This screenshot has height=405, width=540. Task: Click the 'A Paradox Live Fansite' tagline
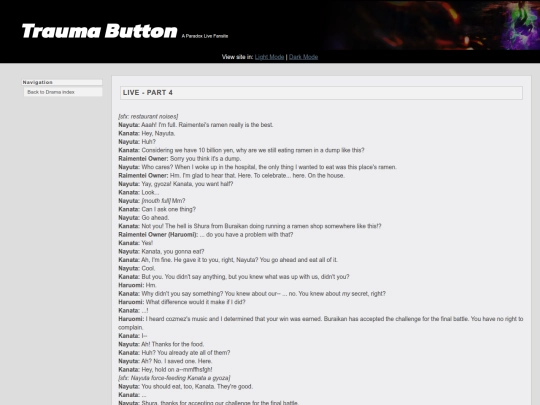(205, 36)
